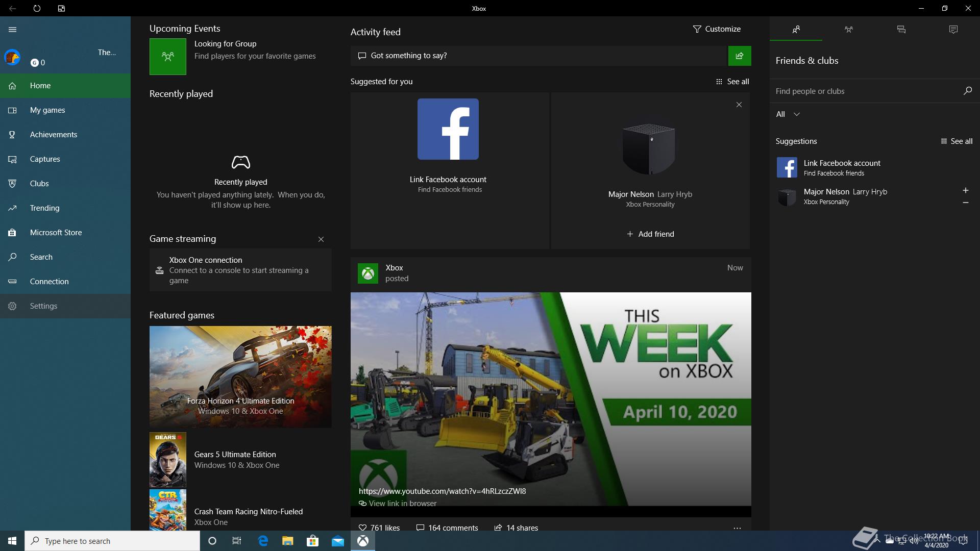Open Settings in sidebar
This screenshot has width=980, height=551.
point(65,306)
